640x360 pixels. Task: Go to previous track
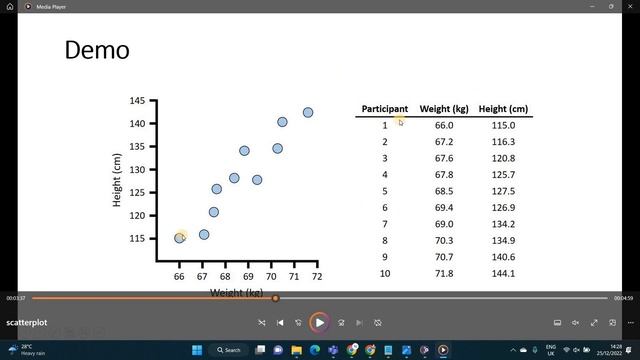[280, 323]
